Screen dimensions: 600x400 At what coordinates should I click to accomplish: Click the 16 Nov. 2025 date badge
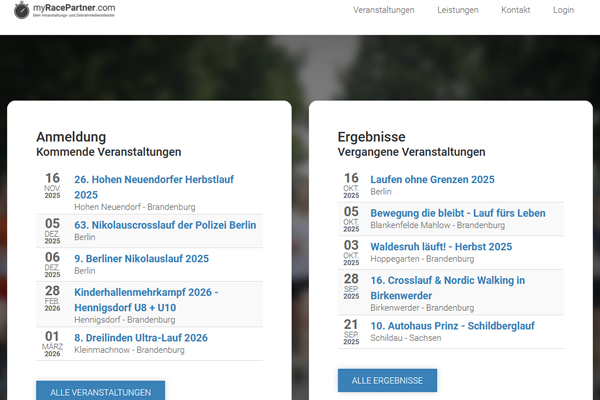[x=52, y=185]
